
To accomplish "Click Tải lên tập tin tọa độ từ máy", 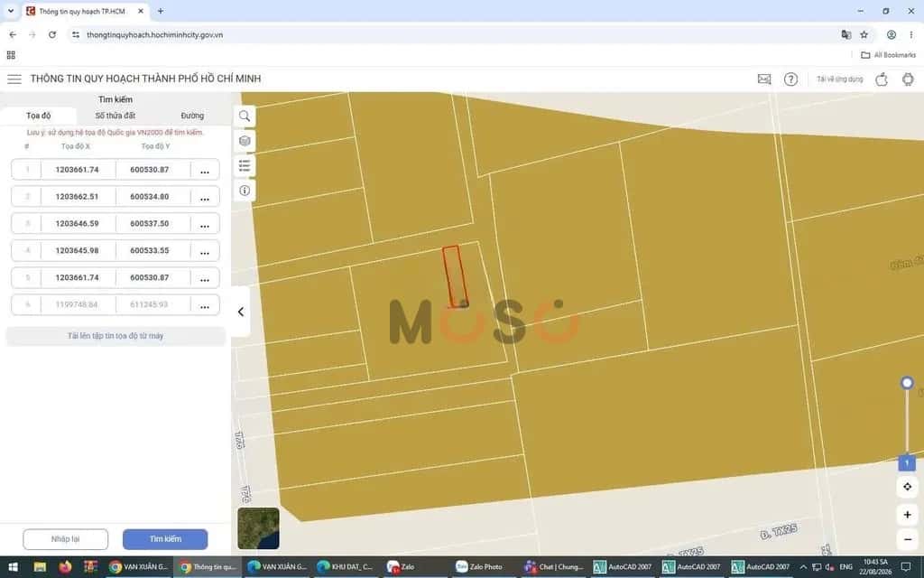I will pos(115,336).
